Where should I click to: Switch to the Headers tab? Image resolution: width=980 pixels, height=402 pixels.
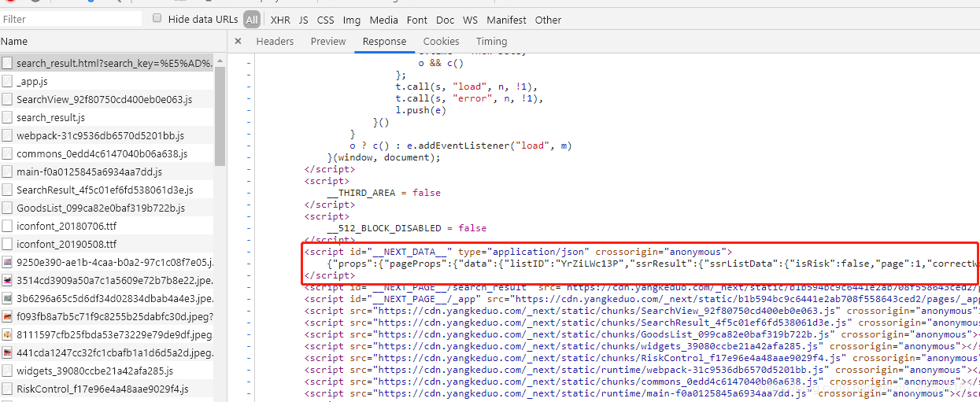tap(275, 41)
